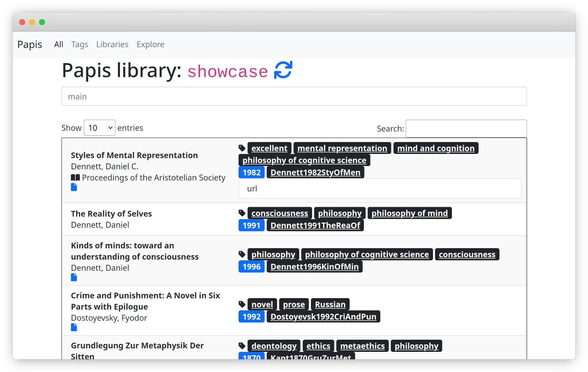Click title Styles of Mental Representation
The image size is (588, 372).
pos(134,155)
